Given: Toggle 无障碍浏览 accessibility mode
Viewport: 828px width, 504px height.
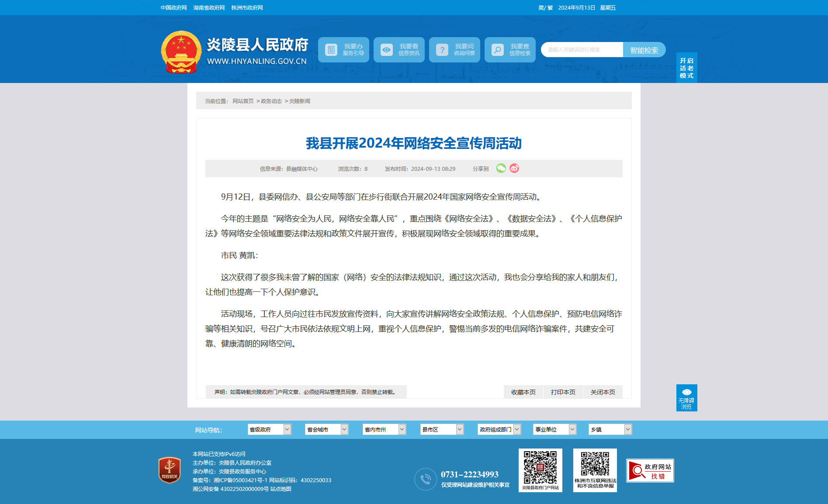Looking at the screenshot, I should [x=686, y=398].
